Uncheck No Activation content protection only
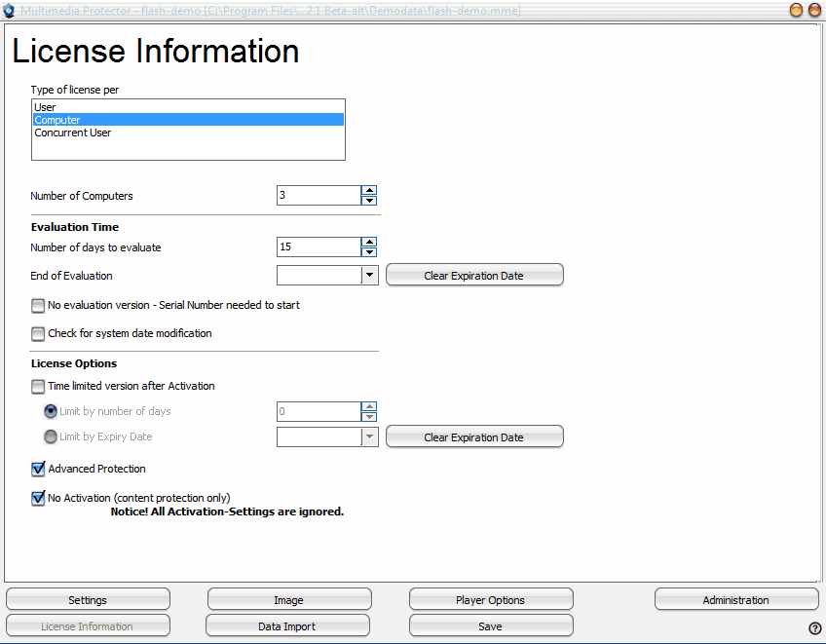Screen dimensions: 826x644 pos(38,498)
